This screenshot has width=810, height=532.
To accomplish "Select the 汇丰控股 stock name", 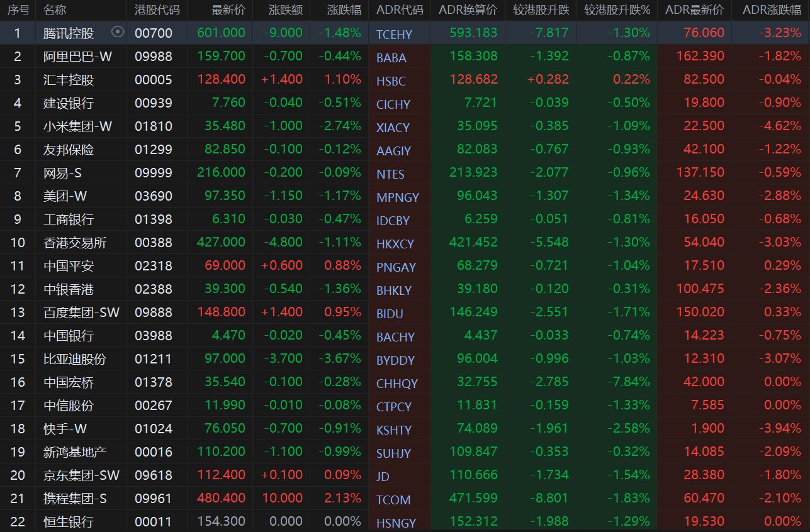I will point(69,80).
